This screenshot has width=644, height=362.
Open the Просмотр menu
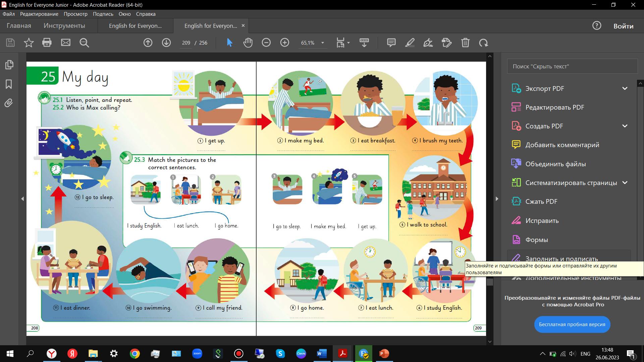coord(75,14)
